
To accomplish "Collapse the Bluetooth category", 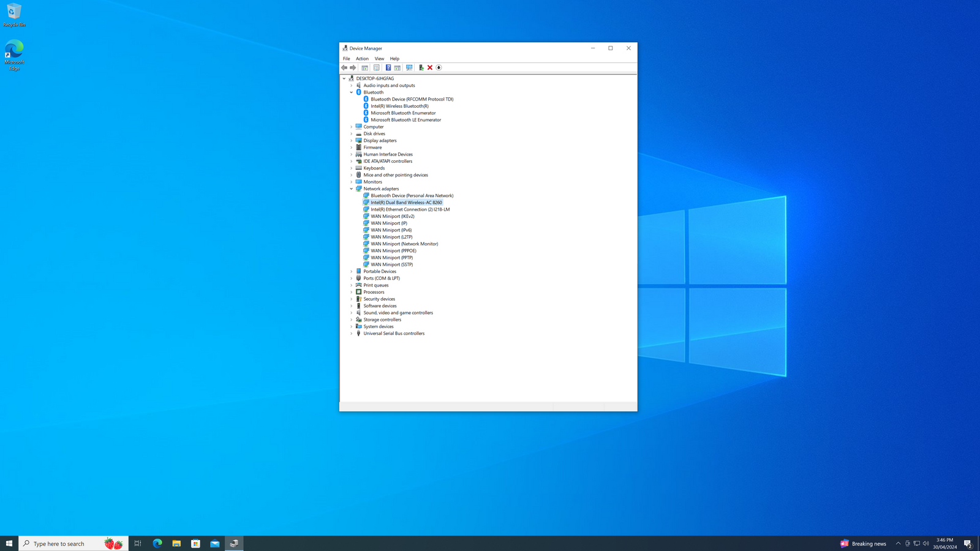I will [x=352, y=92].
